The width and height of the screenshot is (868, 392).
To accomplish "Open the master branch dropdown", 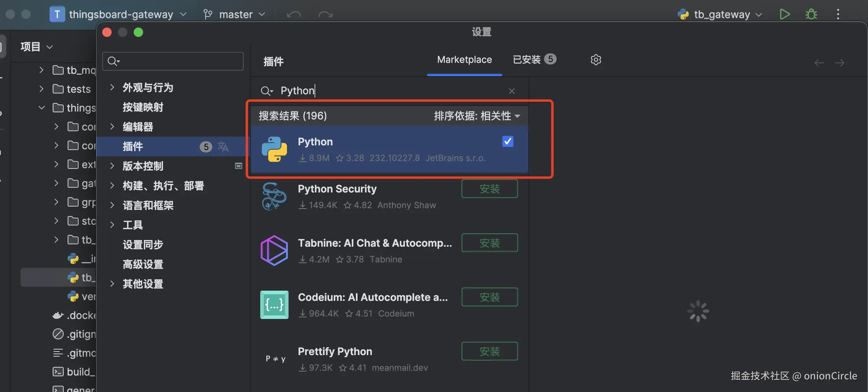I will tap(235, 15).
